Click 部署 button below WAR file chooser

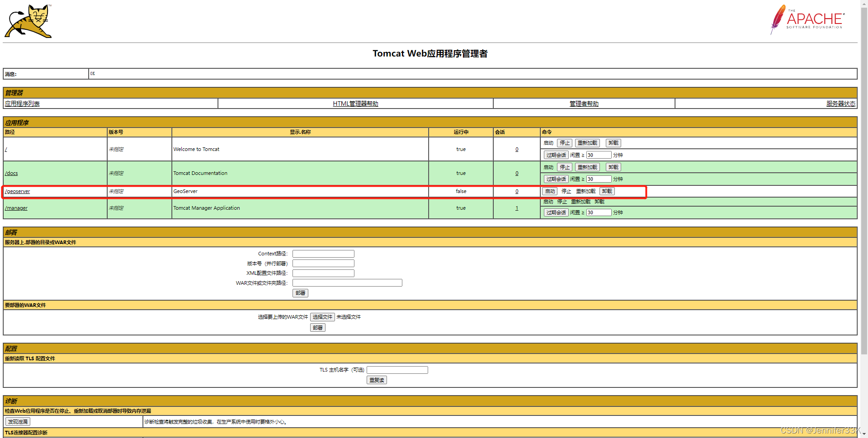[x=318, y=328]
